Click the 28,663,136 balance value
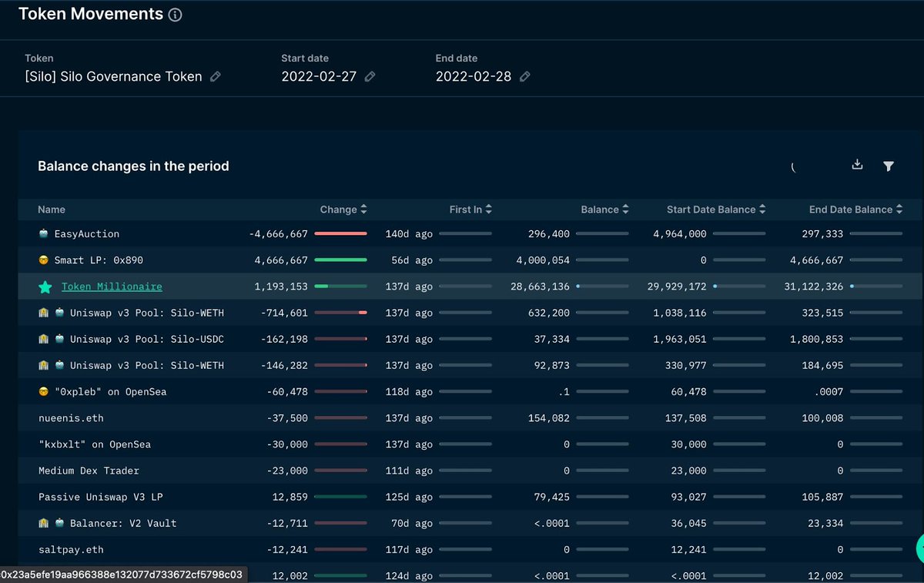This screenshot has width=924, height=583. pyautogui.click(x=540, y=286)
